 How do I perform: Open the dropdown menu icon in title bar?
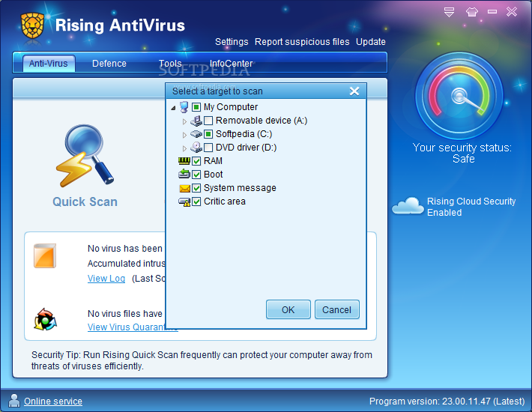449,12
